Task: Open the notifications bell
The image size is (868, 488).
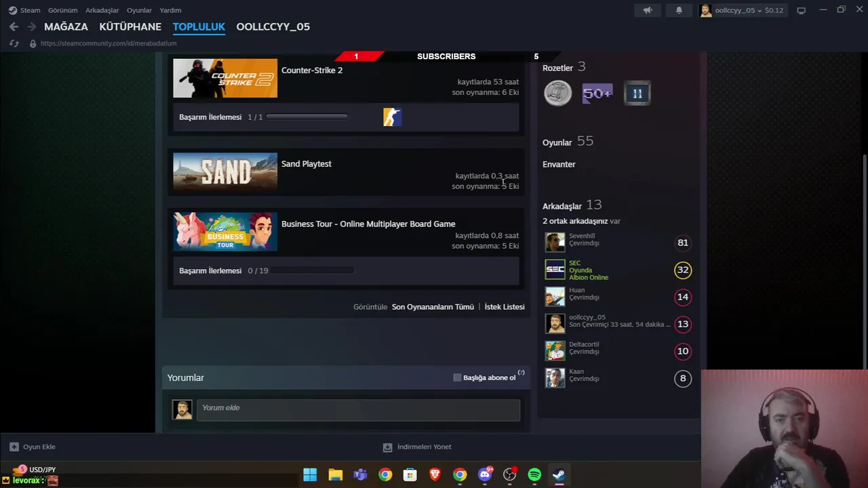Action: (x=679, y=10)
